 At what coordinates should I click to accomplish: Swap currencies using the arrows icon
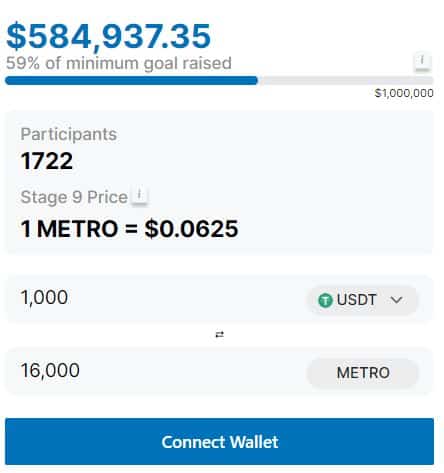pos(220,334)
